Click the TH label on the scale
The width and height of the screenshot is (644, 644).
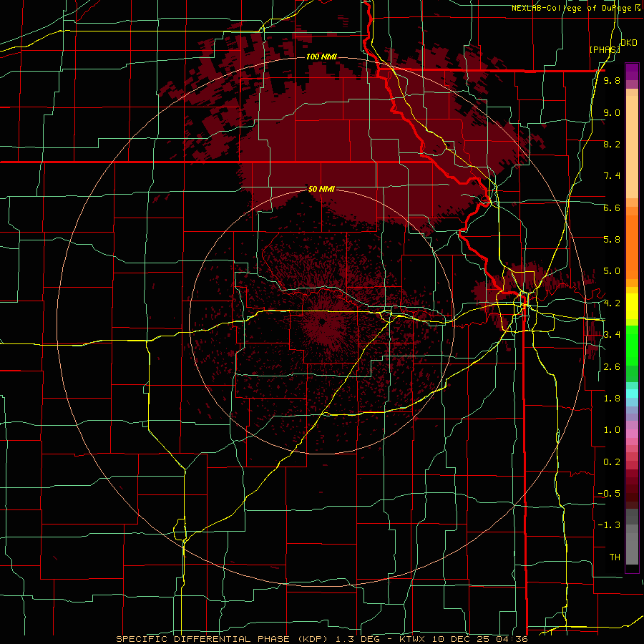pos(615,557)
